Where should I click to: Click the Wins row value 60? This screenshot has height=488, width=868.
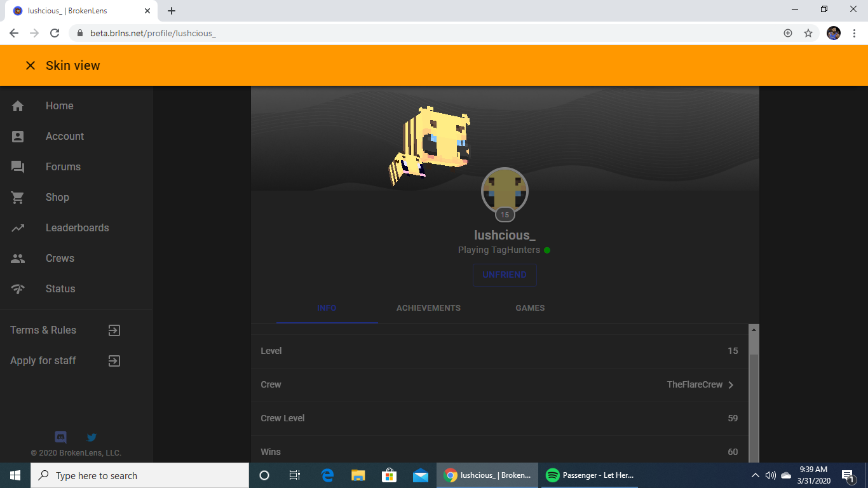click(733, 452)
